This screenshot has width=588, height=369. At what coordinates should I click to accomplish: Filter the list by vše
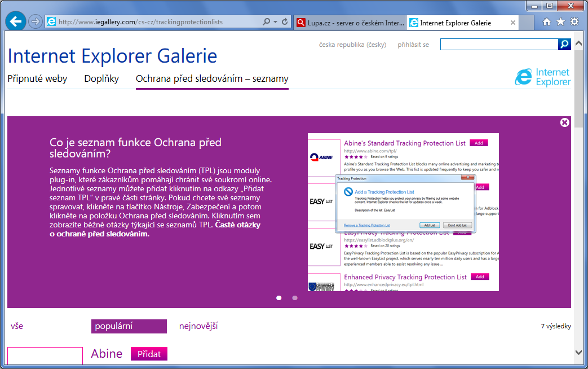17,326
